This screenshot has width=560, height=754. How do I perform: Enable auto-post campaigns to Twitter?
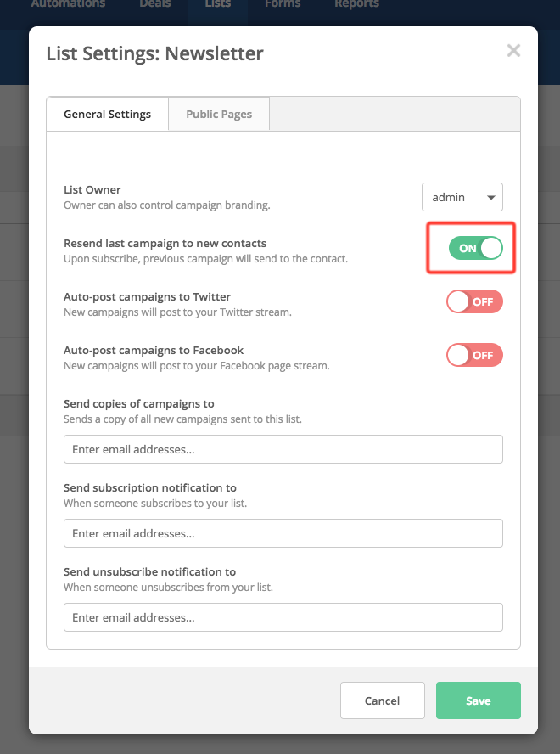point(475,301)
